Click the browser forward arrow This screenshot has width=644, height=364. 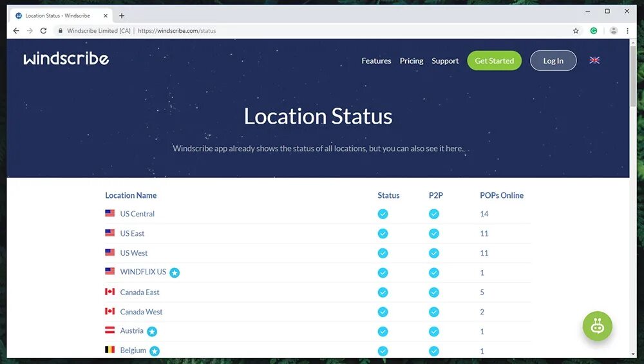coord(30,31)
